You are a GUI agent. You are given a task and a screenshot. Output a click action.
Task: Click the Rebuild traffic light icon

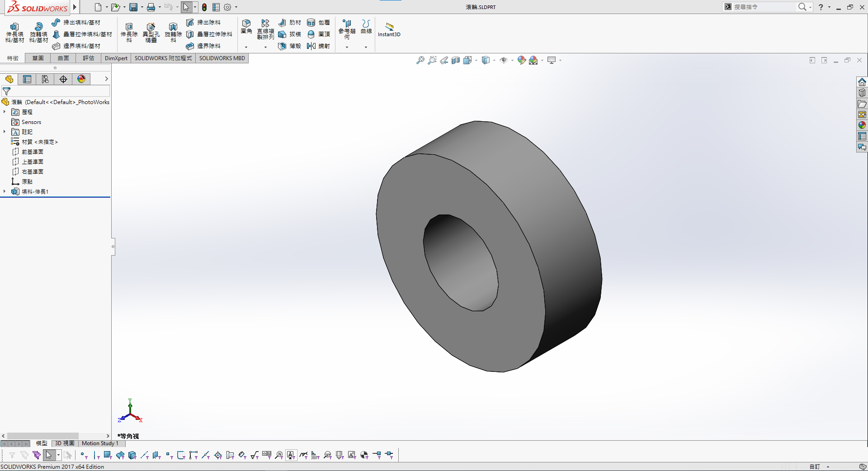[x=204, y=7]
